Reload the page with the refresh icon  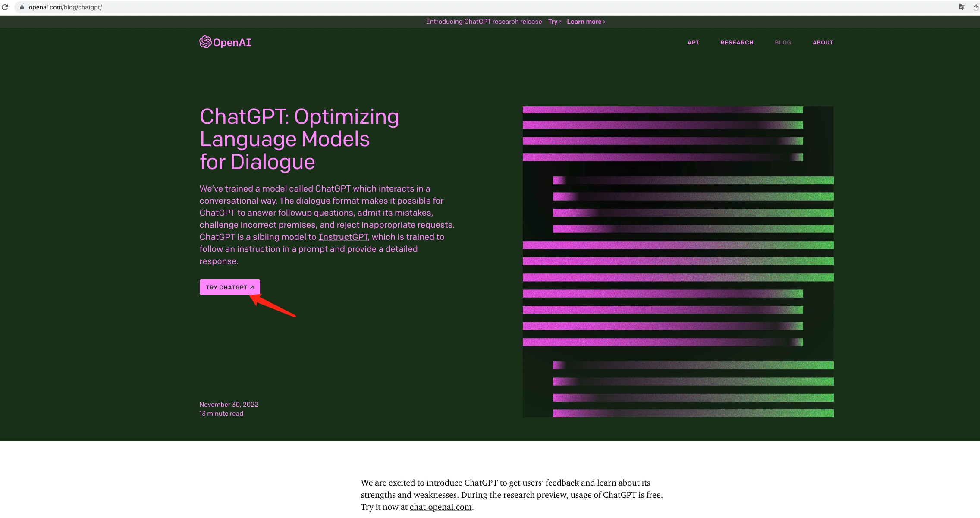point(5,7)
